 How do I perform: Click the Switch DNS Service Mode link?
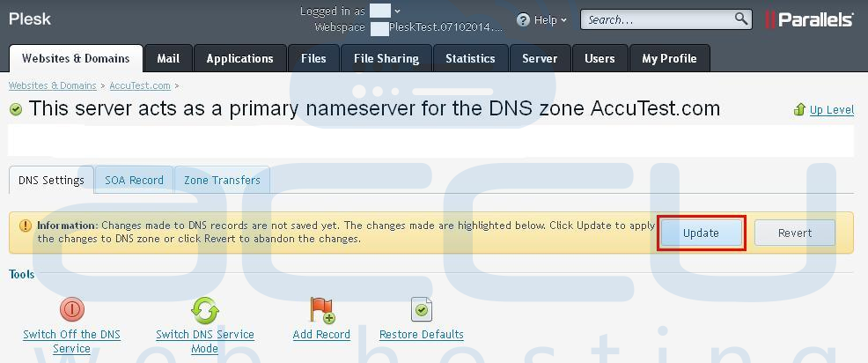(205, 341)
